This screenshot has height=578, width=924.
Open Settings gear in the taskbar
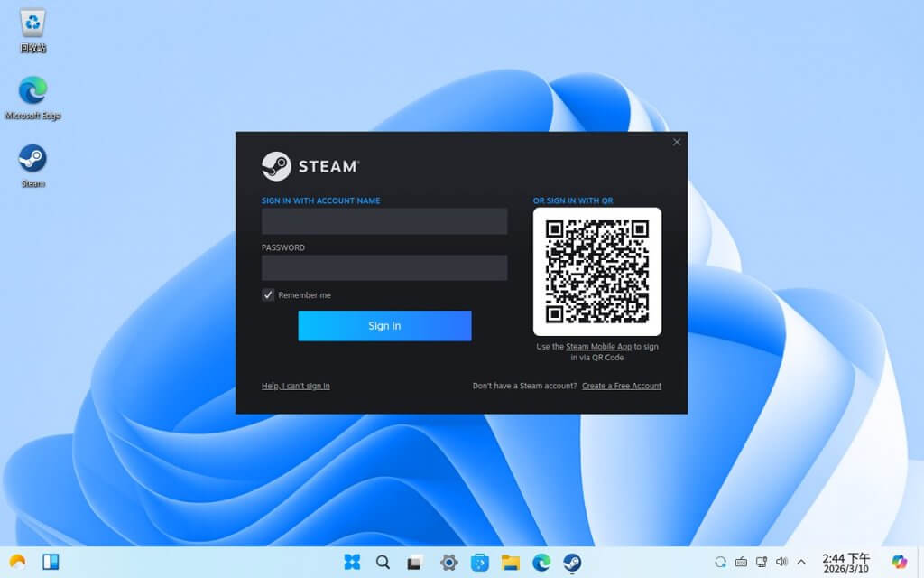coord(448,562)
